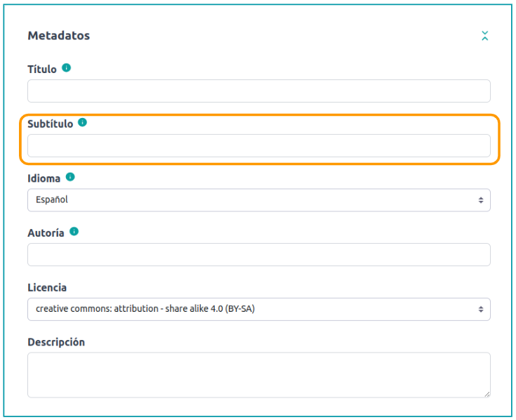This screenshot has width=516, height=420.
Task: Click the Idioma label
Action: point(44,178)
